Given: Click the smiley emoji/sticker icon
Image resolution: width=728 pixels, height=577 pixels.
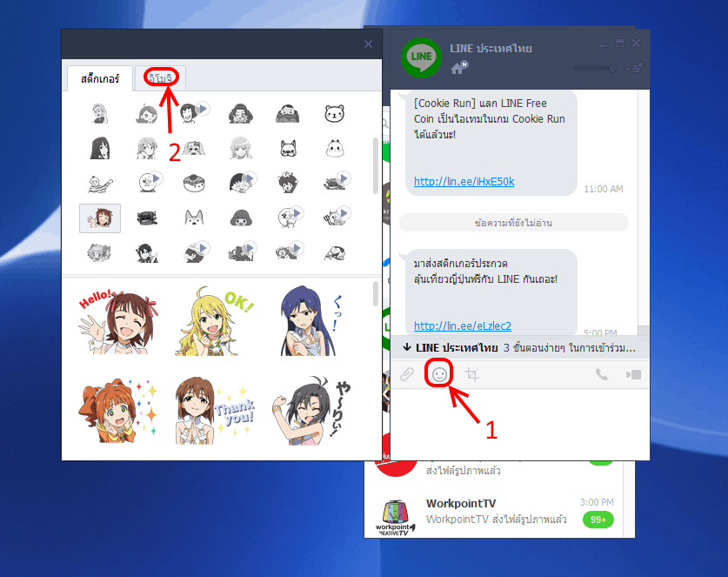Looking at the screenshot, I should coord(439,374).
